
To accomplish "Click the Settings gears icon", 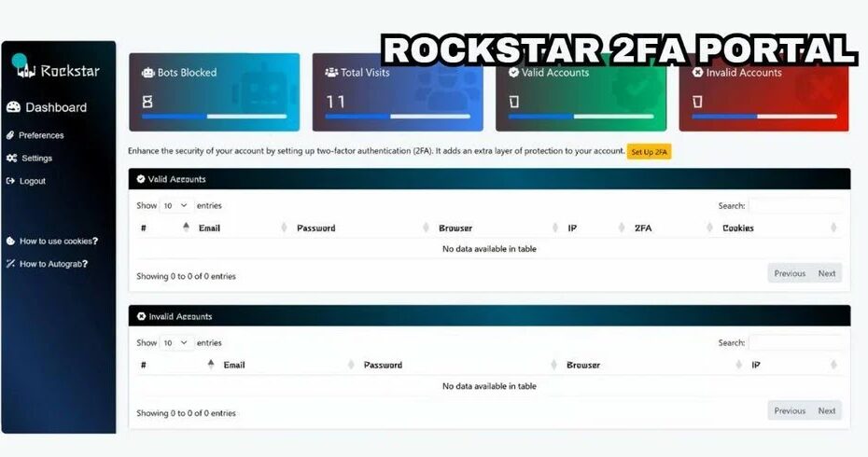I will [11, 159].
